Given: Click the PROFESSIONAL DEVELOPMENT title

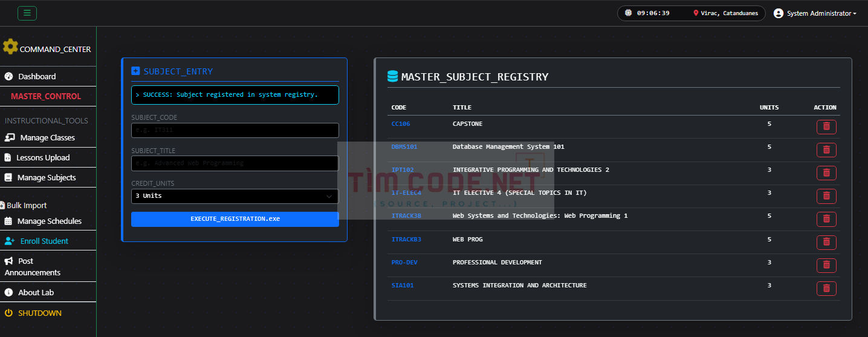Looking at the screenshot, I should (x=497, y=262).
